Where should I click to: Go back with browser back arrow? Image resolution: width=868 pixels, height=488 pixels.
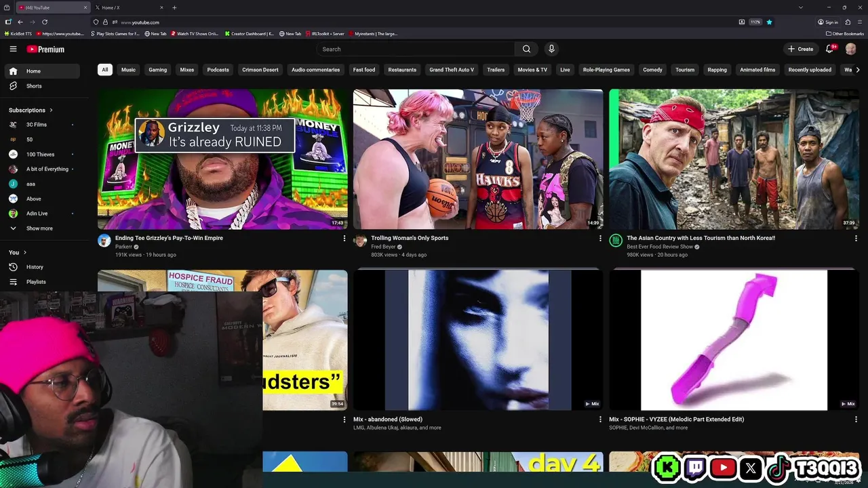(20, 22)
